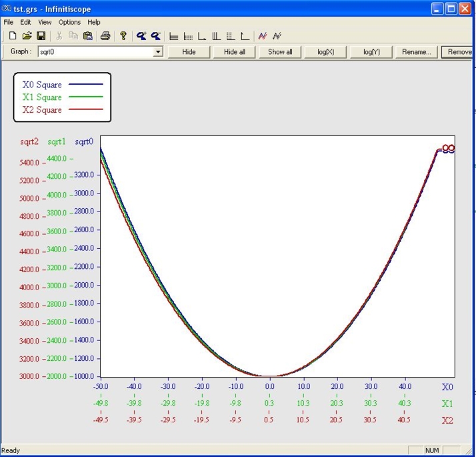The image size is (476, 457).
Task: Click the NUM indicator in status bar
Action: [432, 450]
